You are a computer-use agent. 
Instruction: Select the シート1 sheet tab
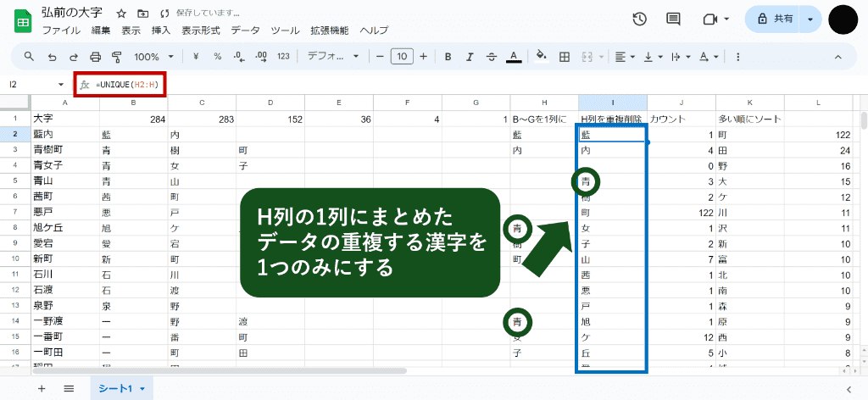click(x=121, y=387)
